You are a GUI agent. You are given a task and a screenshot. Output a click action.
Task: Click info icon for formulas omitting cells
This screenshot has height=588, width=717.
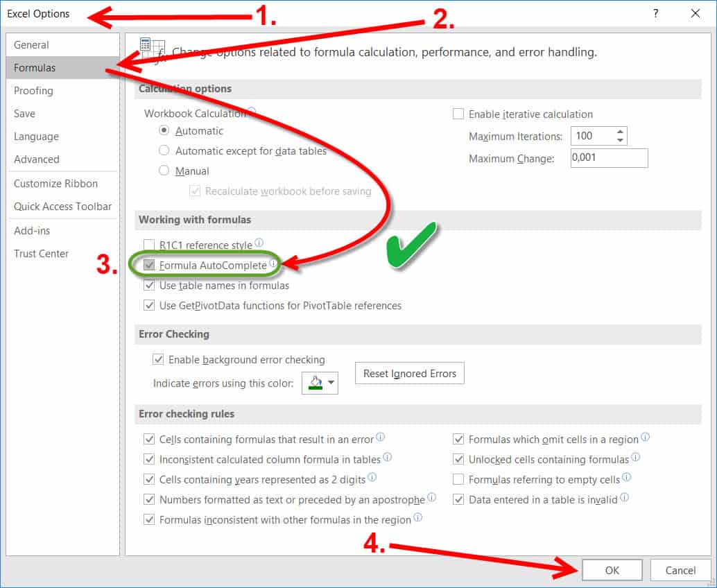(x=645, y=437)
